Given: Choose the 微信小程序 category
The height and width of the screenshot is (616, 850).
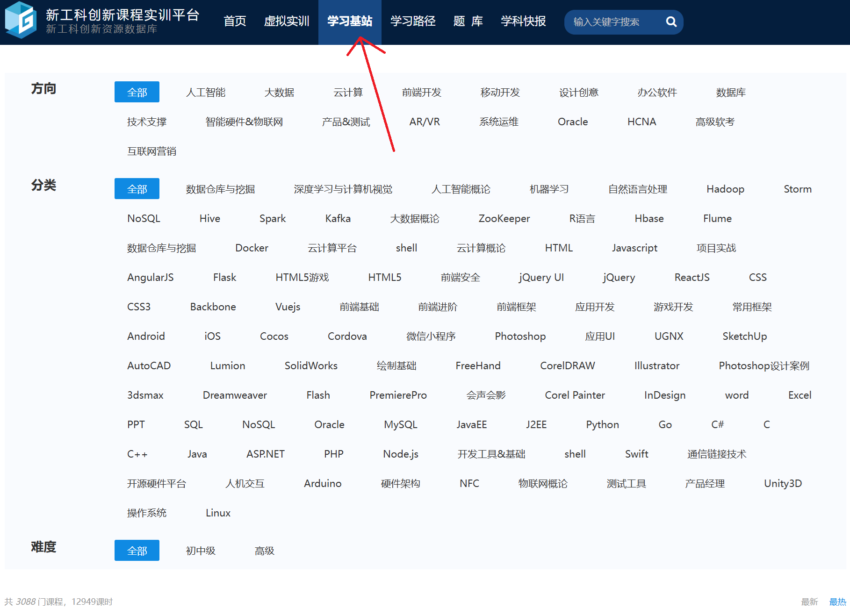Looking at the screenshot, I should [x=431, y=336].
